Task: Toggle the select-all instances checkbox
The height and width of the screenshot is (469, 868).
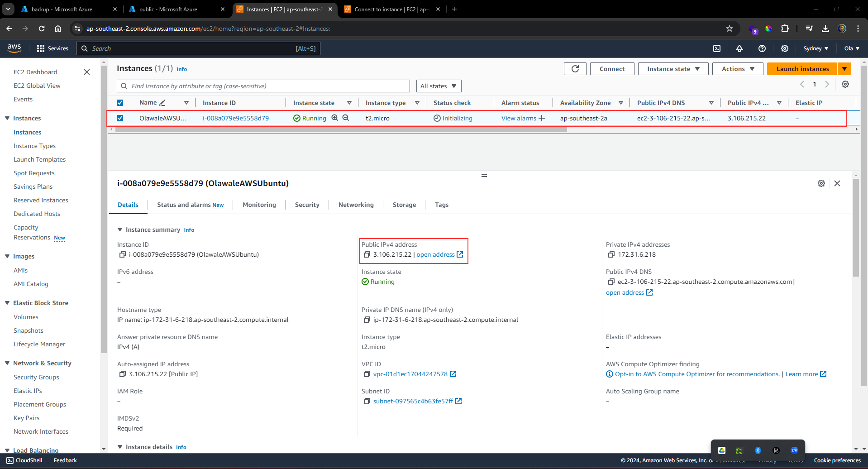Action: pos(120,103)
